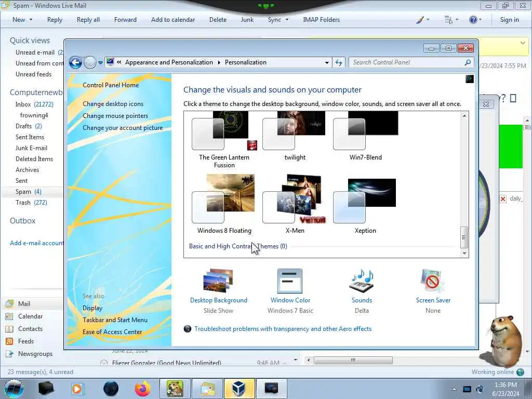Click the search magnifier icon in Control Panel
Viewport: 532px width, 399px height.
(468, 62)
